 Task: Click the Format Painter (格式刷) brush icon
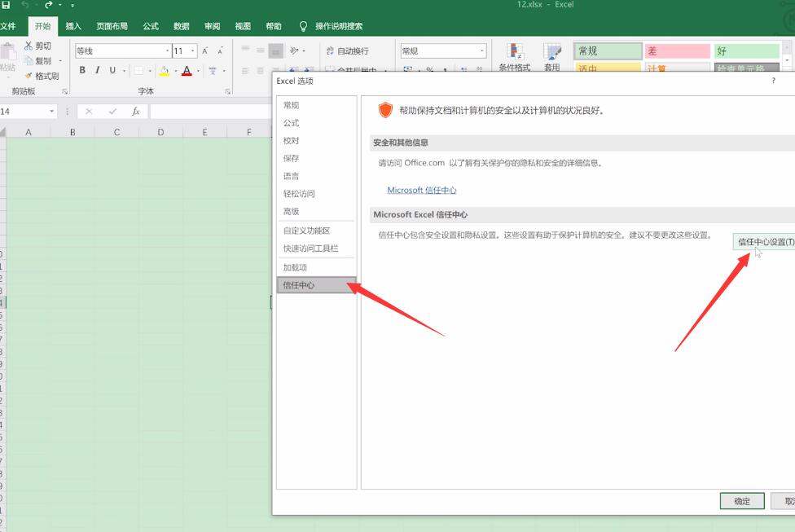point(29,76)
